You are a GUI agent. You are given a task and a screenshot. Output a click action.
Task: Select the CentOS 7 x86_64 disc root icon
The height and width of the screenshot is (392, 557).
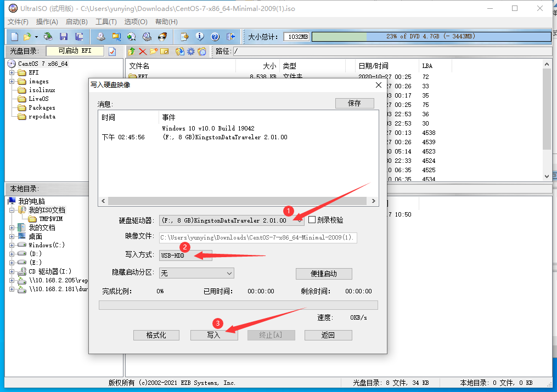click(x=12, y=64)
